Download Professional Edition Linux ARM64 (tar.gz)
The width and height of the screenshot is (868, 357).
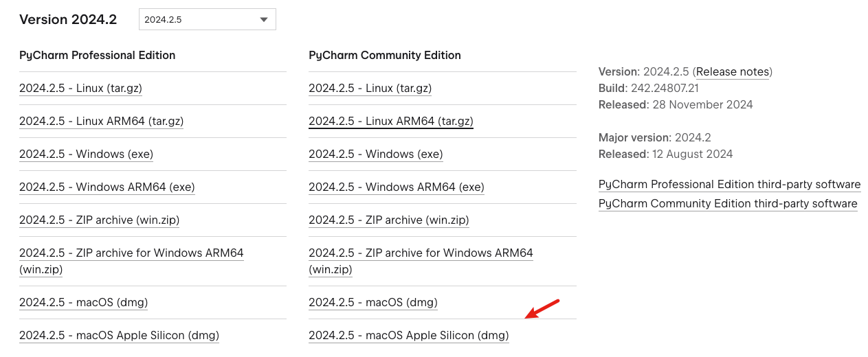coord(101,122)
